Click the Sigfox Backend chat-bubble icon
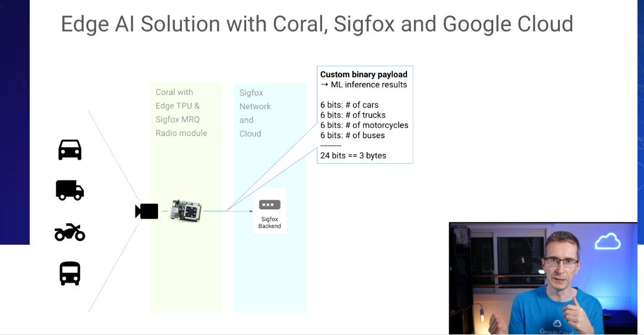 coord(270,204)
